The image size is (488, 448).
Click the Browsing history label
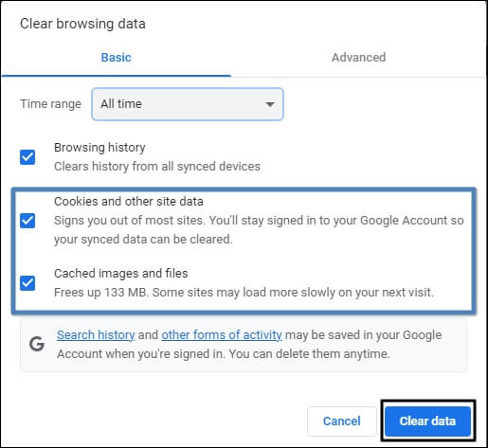[99, 148]
